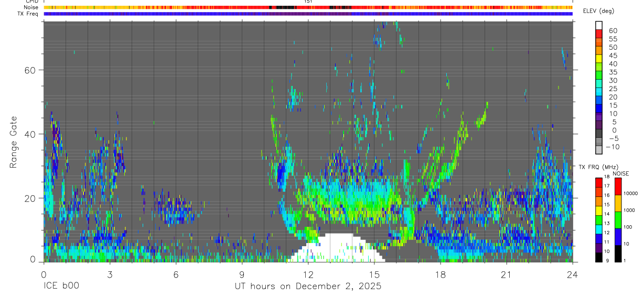Screen dimensions: 644x297
Task: Click the Range Gate axis tick label "20"
Action: (x=30, y=198)
